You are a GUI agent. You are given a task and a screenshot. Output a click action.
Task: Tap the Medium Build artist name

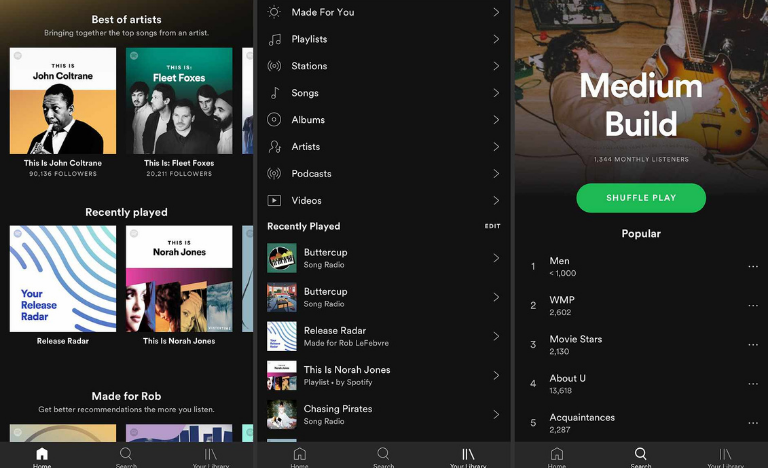click(x=641, y=104)
